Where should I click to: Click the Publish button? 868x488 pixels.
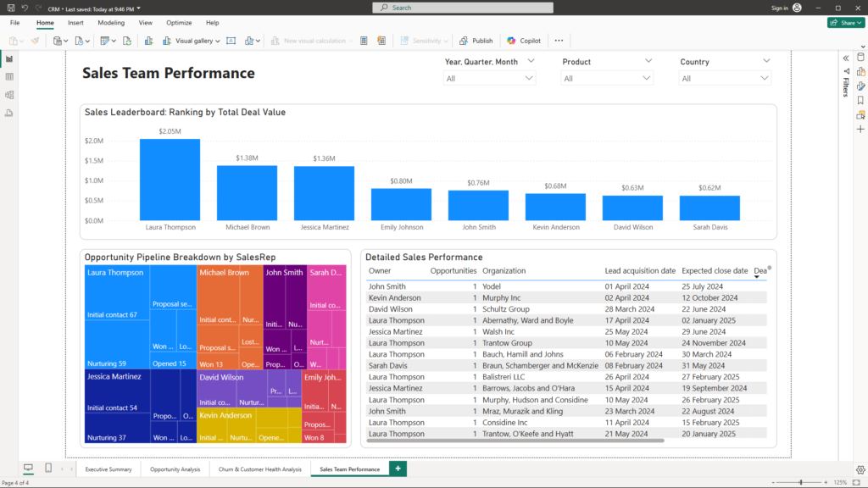pyautogui.click(x=476, y=41)
